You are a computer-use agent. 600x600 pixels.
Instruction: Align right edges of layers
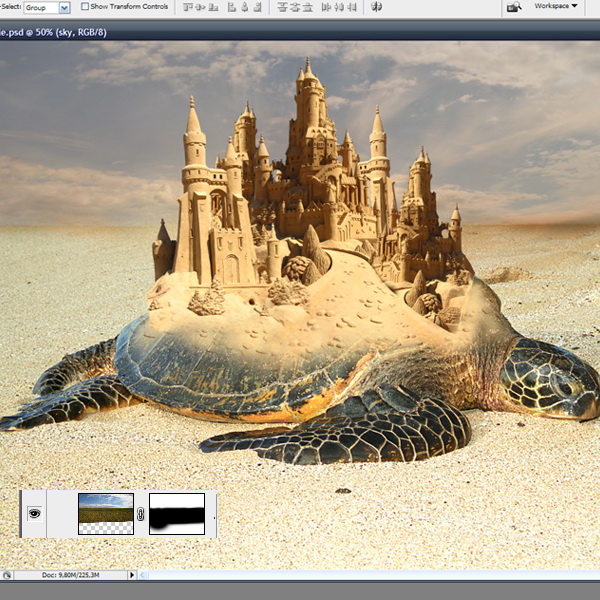[x=258, y=7]
